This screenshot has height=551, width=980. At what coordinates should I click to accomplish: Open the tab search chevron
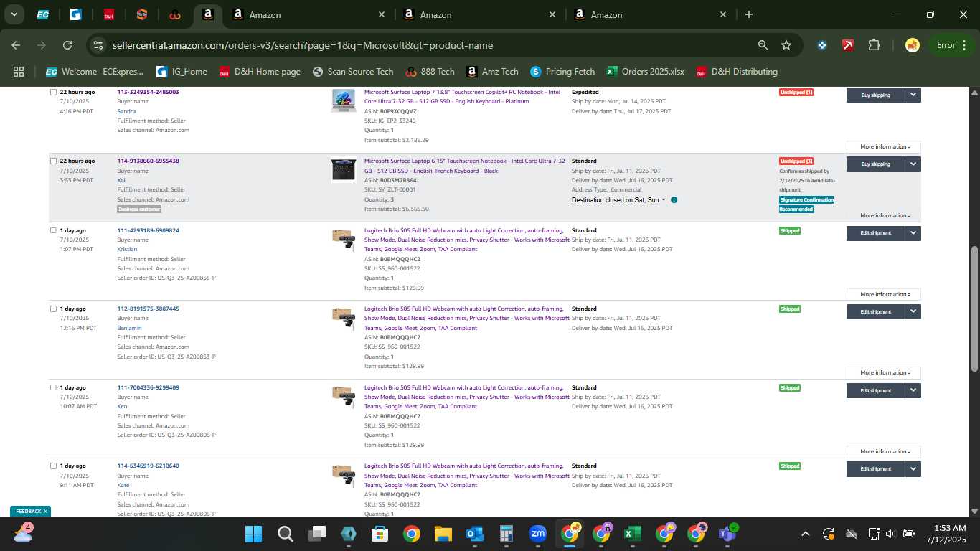[x=14, y=14]
